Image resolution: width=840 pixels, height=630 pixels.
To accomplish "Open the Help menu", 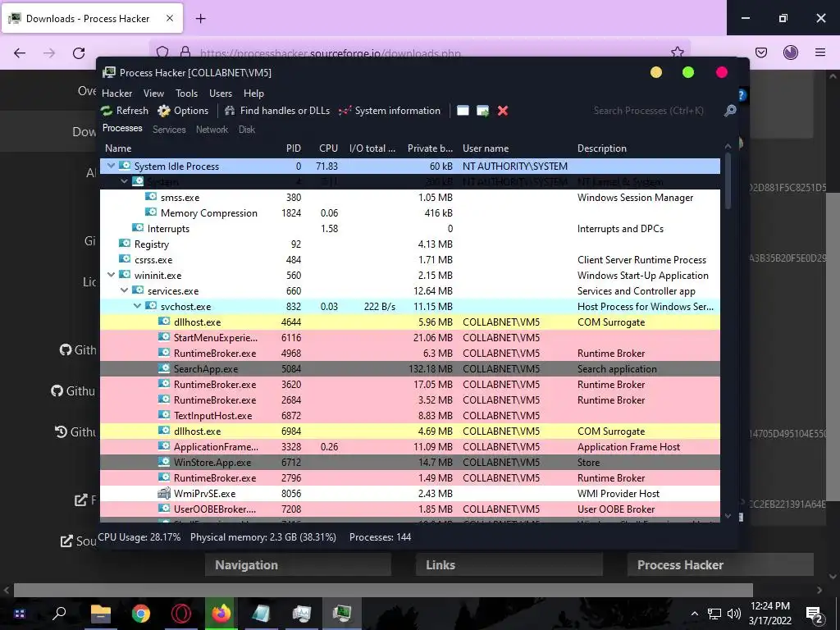I will pos(253,94).
